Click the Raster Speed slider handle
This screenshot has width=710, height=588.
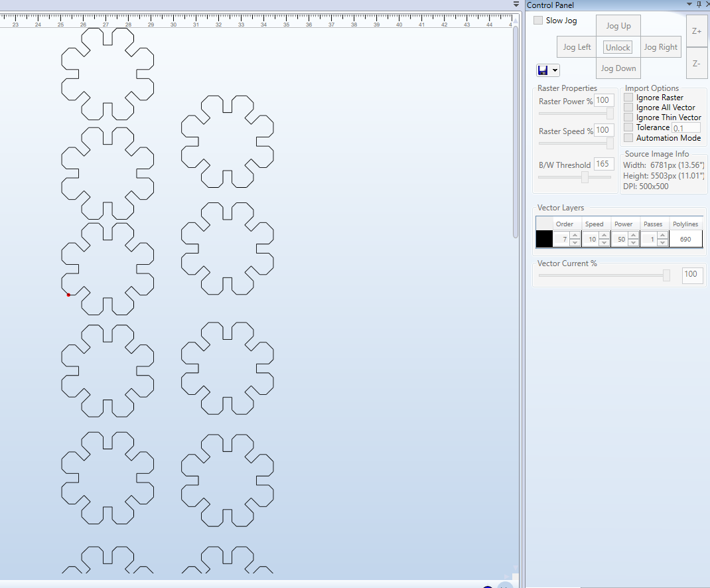610,143
